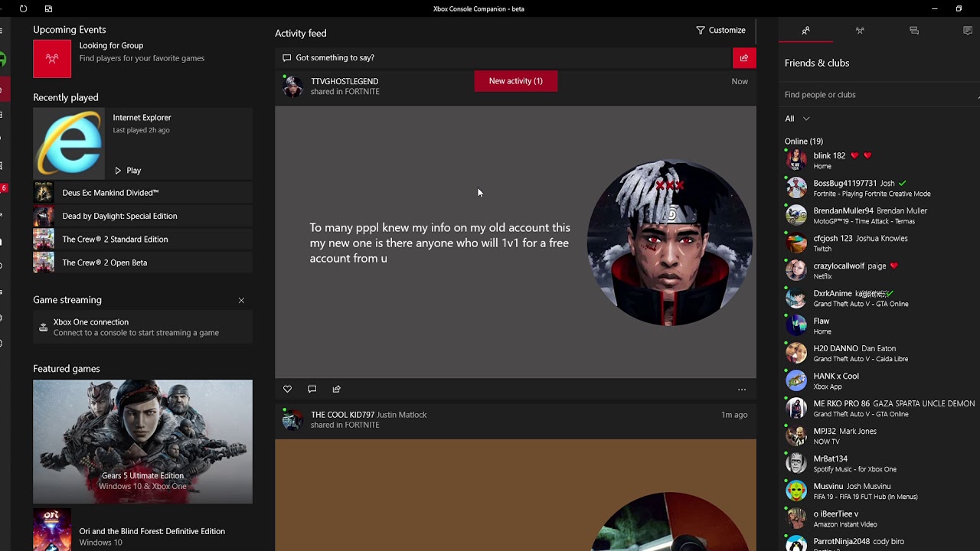This screenshot has height=551, width=980.
Task: Select friend BrendanMuller94
Action: point(879,216)
